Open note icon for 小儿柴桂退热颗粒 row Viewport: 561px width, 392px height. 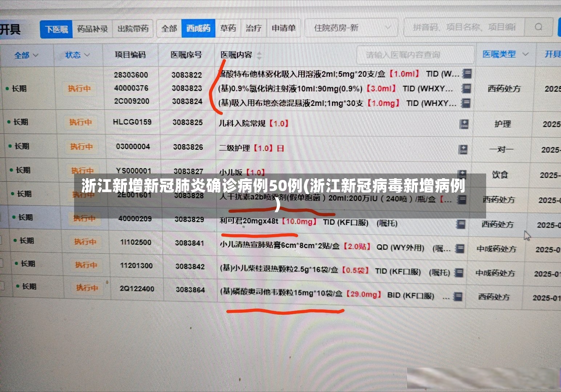[459, 272]
